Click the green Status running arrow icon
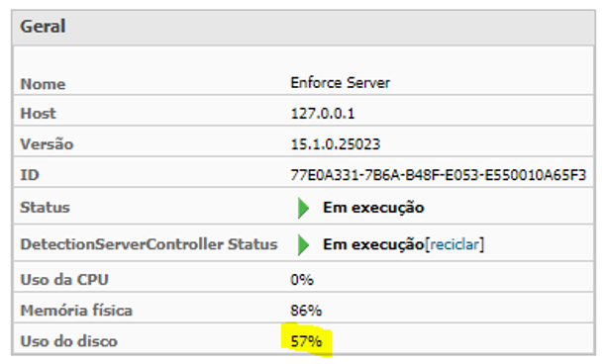The image size is (606, 364). point(303,208)
